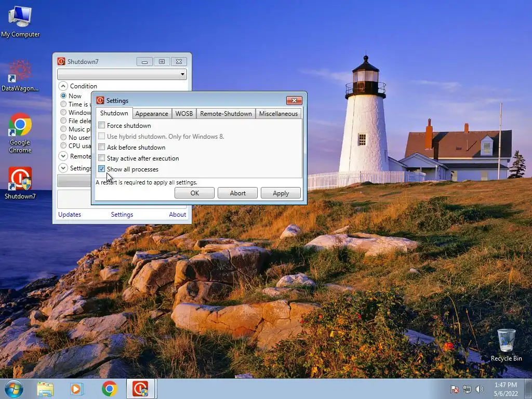This screenshot has height=399, width=532.
Task: Uncheck Show all processes
Action: (x=101, y=169)
